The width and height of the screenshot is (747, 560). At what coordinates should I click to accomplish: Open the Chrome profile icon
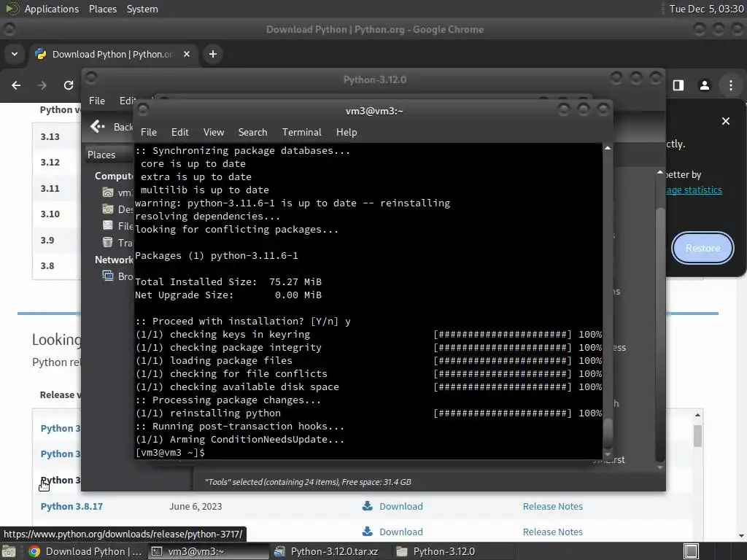point(704,85)
